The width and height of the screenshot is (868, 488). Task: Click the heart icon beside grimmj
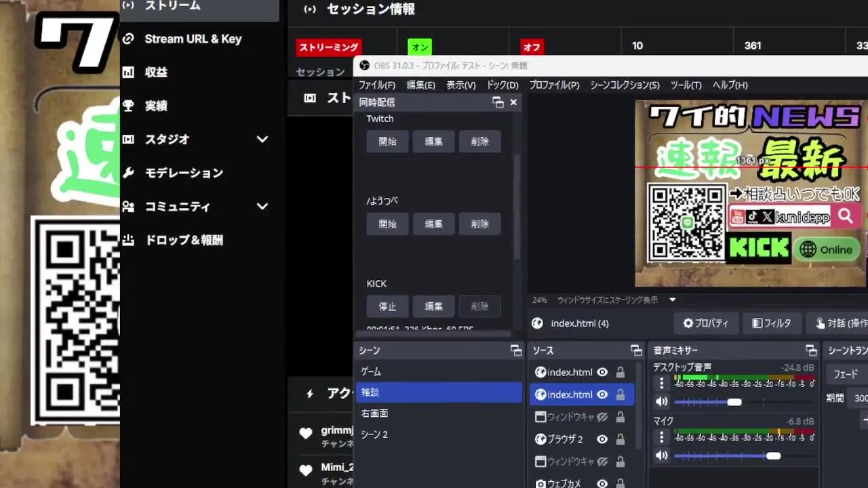(x=306, y=433)
